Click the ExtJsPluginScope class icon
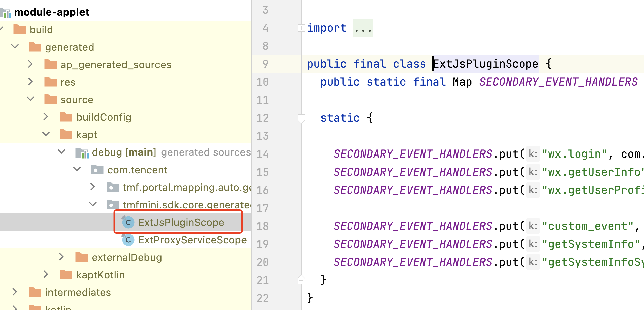644x310 pixels. [128, 222]
